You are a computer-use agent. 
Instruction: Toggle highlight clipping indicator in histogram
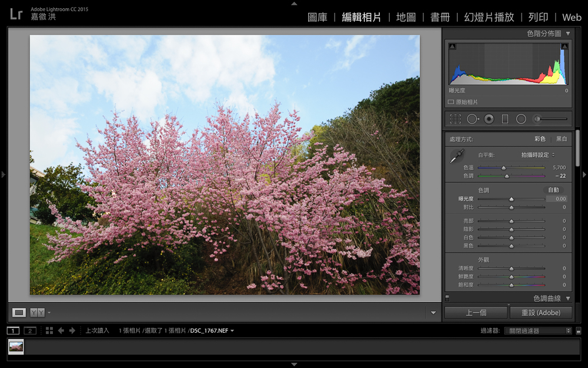coord(564,47)
